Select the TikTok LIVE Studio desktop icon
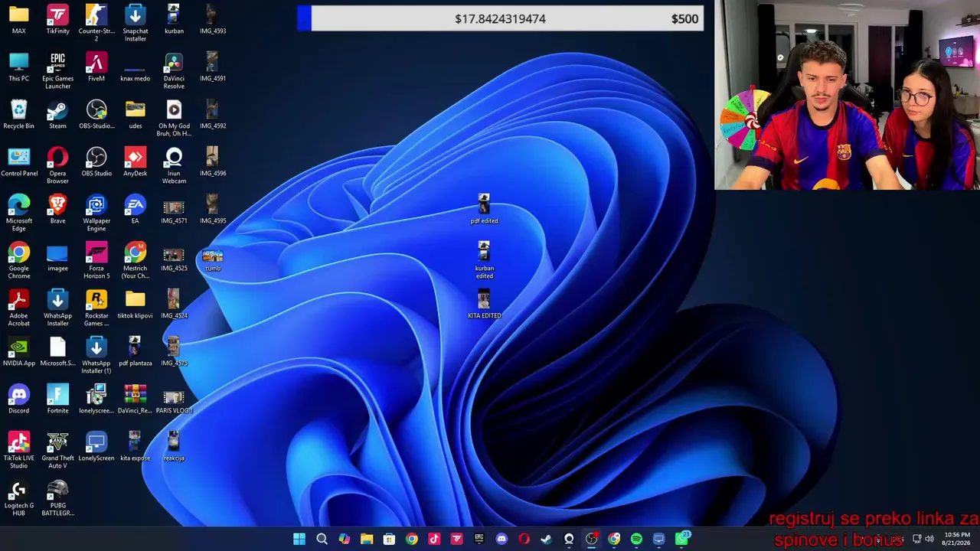This screenshot has height=551, width=980. (x=19, y=450)
